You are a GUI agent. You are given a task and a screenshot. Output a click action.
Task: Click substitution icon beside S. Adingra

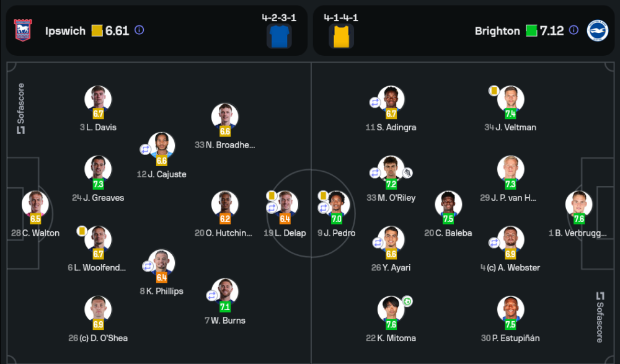tap(375, 102)
